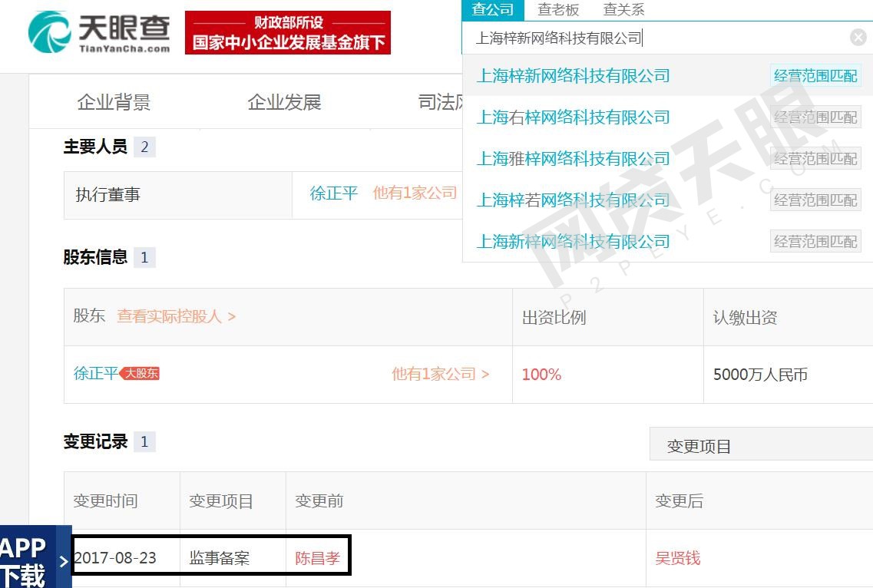
Task: Choose suggestion 上海梓若网络科技有限公司
Action: [573, 200]
